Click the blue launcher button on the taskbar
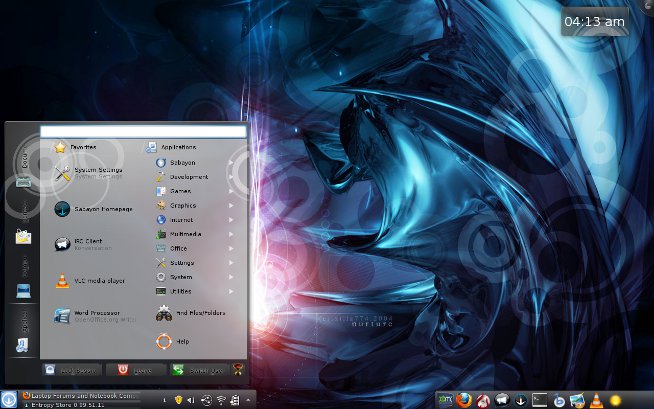 (x=9, y=399)
